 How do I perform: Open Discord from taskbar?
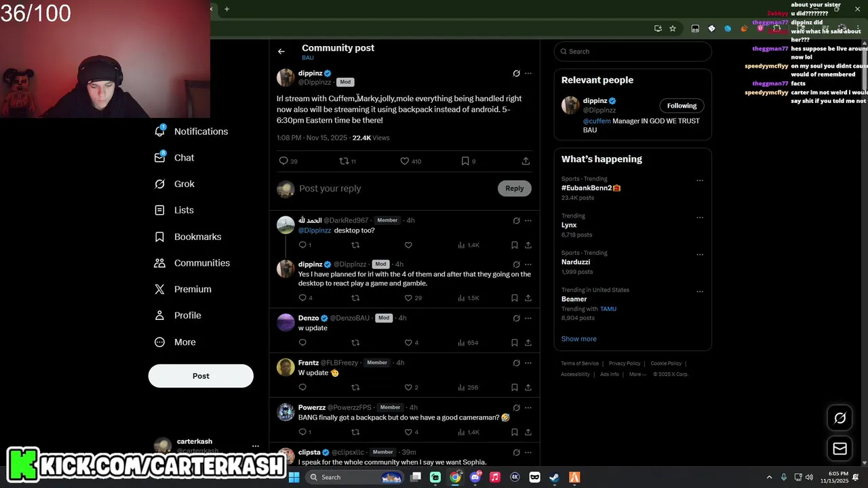[475, 477]
